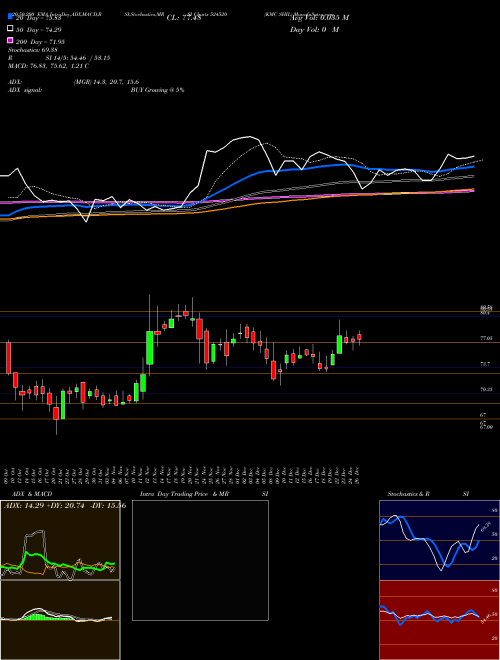
Task: Click the blue-background Stochastics chart
Action: pos(439,540)
